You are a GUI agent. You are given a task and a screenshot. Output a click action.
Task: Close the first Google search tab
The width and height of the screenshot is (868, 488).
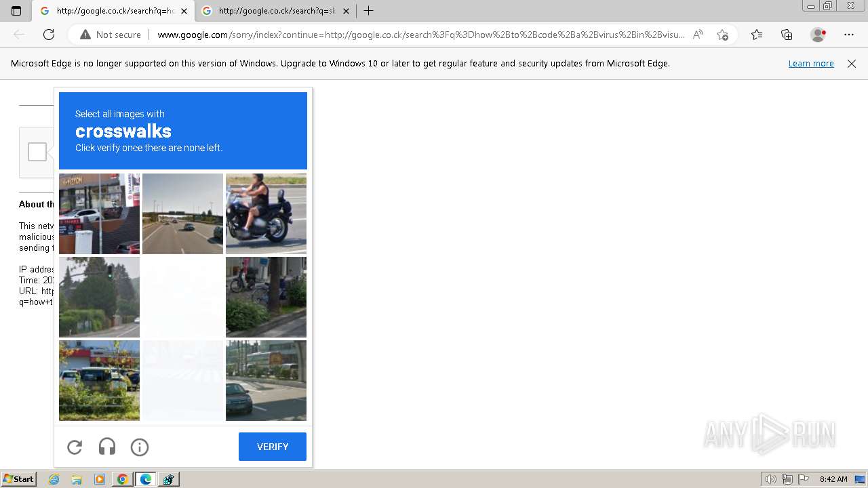point(184,12)
